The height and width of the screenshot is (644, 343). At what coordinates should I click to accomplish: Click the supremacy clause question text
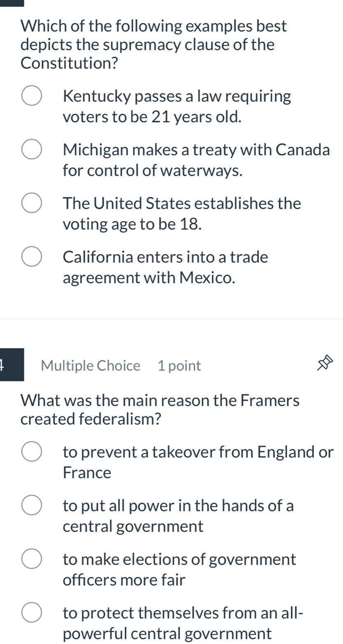pos(153,45)
